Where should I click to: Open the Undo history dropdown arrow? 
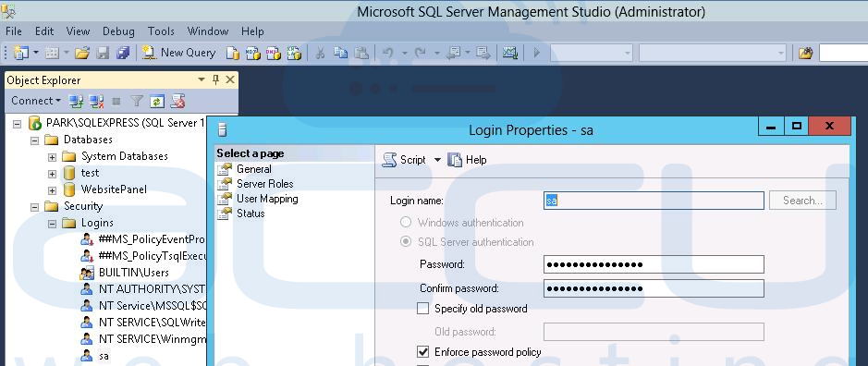[x=404, y=54]
